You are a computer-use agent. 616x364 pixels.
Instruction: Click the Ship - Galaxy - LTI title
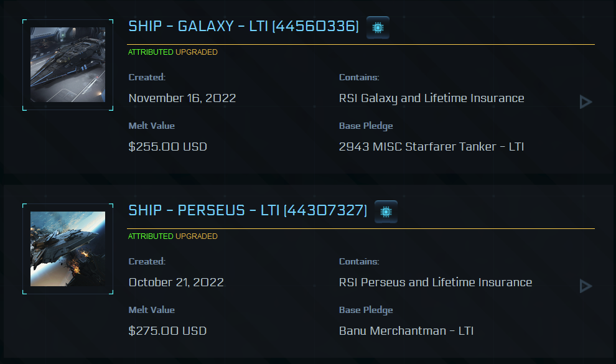pos(243,27)
